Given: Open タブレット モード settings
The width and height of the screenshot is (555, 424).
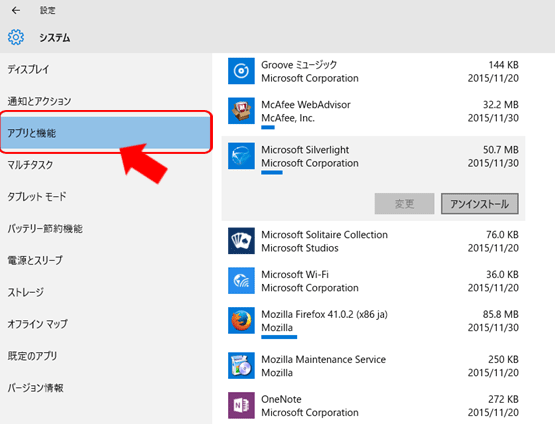Looking at the screenshot, I should tap(106, 197).
